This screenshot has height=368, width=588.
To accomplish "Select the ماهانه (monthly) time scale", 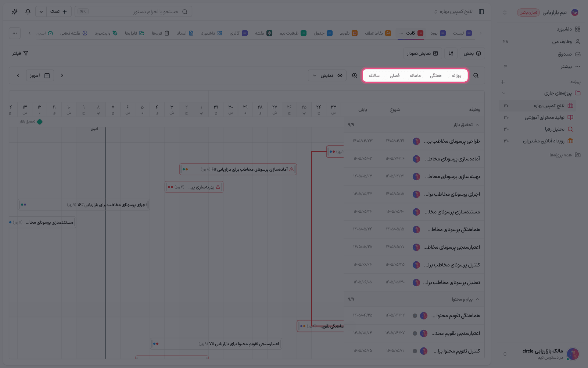I will pos(415,75).
